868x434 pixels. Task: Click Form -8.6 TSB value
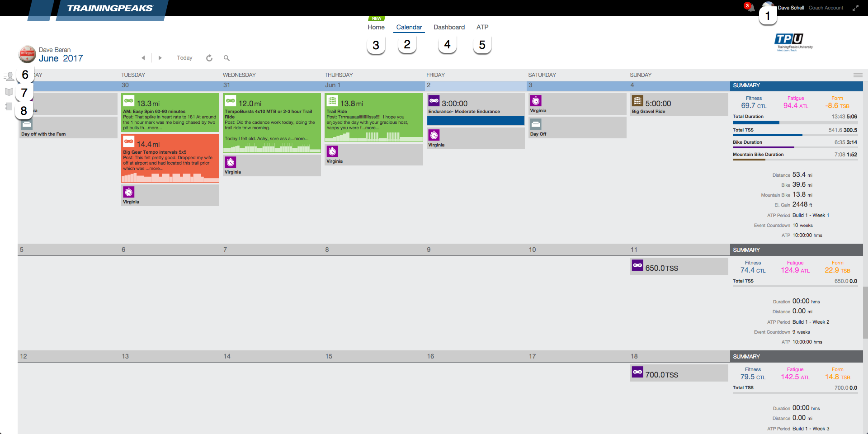tap(837, 106)
